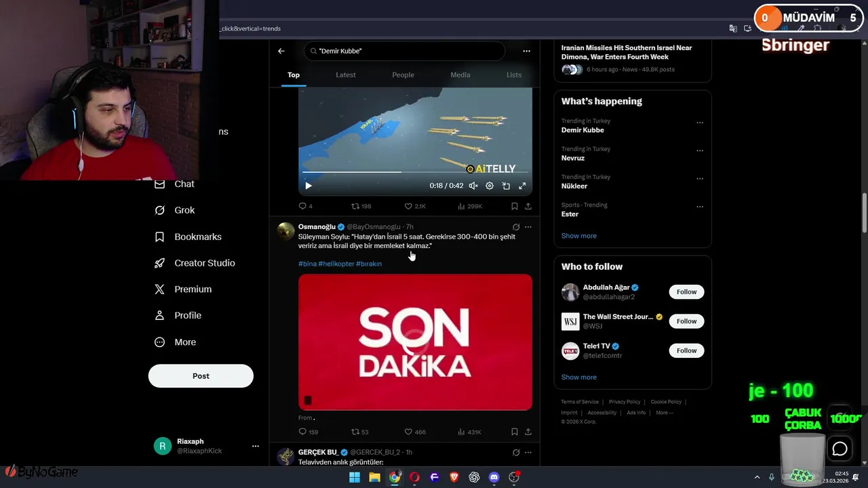
Task: Open Bookmarks in the sidebar
Action: [188, 237]
